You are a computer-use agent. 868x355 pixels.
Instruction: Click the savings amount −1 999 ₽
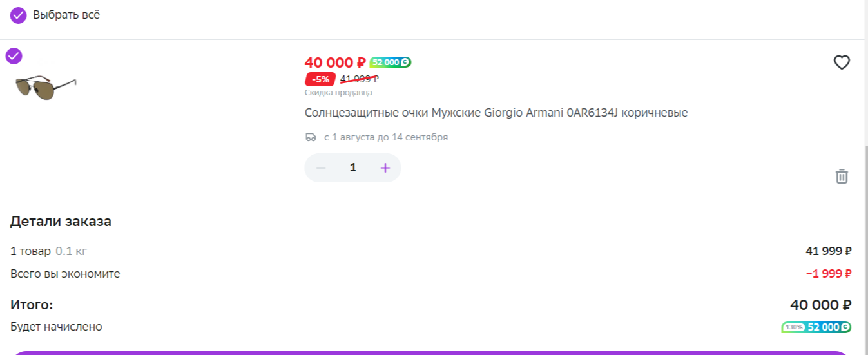pyautogui.click(x=829, y=274)
